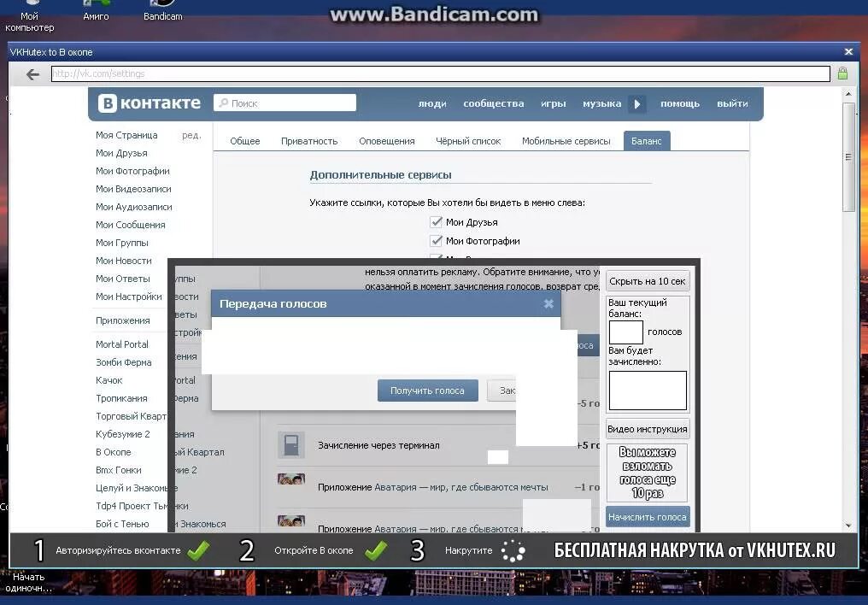Click the сообщества header link
The image size is (868, 605).
click(x=494, y=103)
